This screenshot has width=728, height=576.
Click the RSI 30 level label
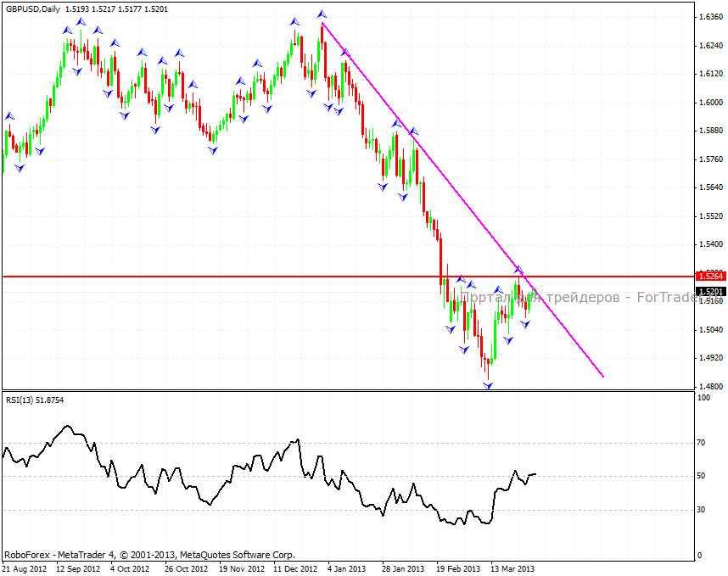click(x=702, y=510)
